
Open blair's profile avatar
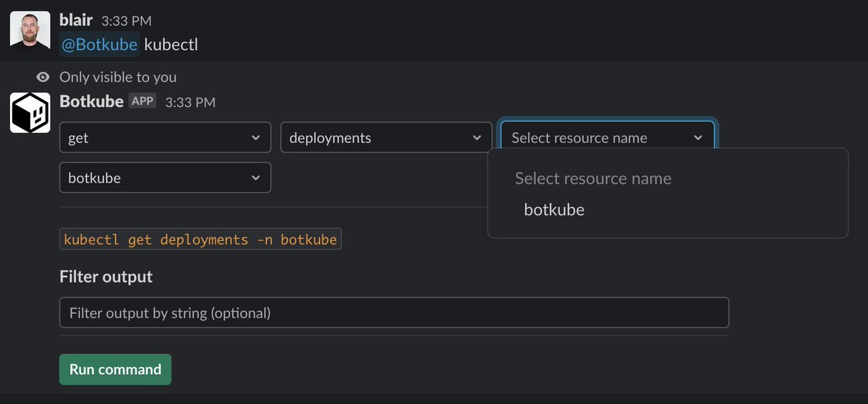click(30, 30)
